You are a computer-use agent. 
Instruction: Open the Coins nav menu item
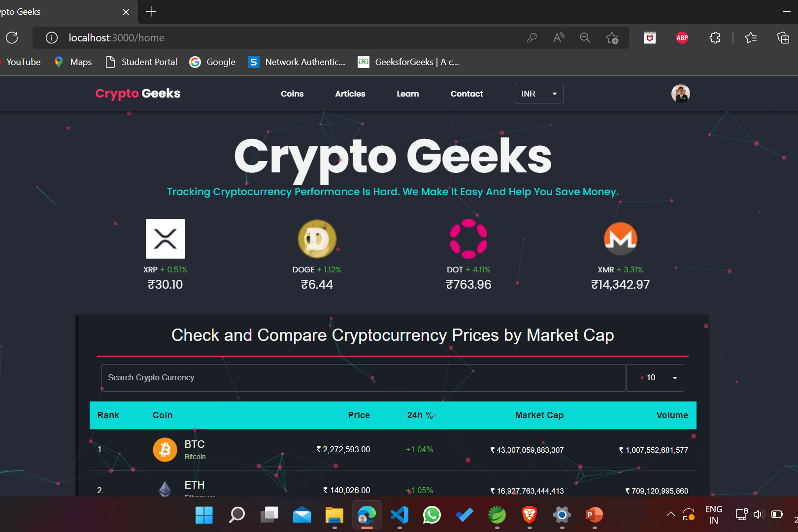point(292,94)
